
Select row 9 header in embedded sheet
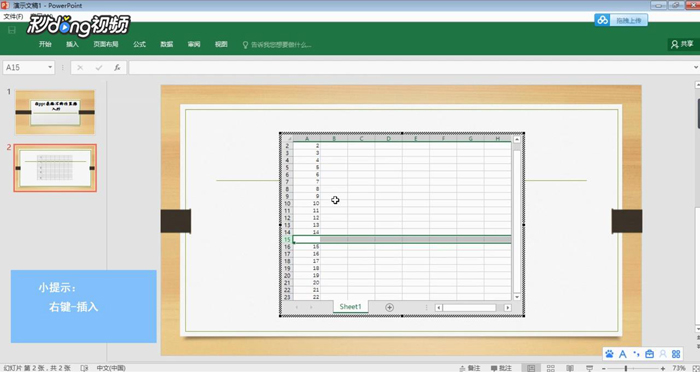[x=287, y=196]
